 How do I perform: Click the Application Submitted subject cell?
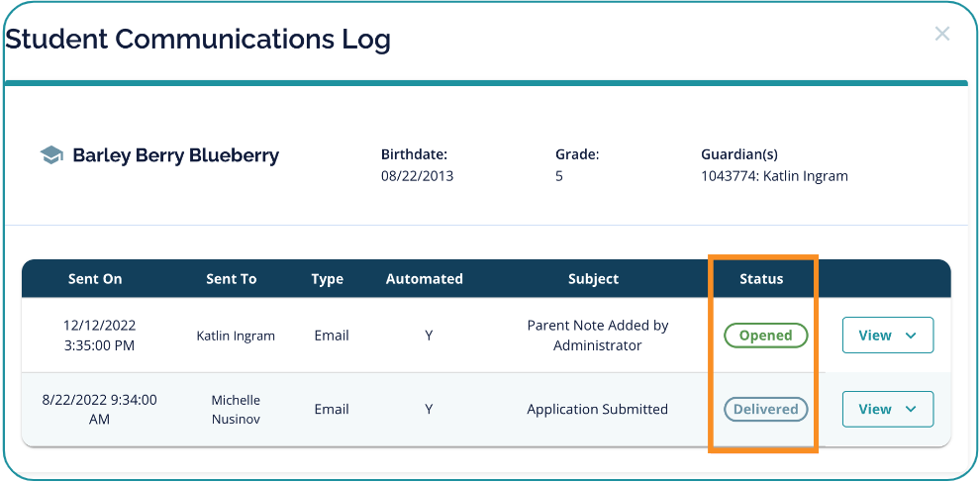coord(597,409)
